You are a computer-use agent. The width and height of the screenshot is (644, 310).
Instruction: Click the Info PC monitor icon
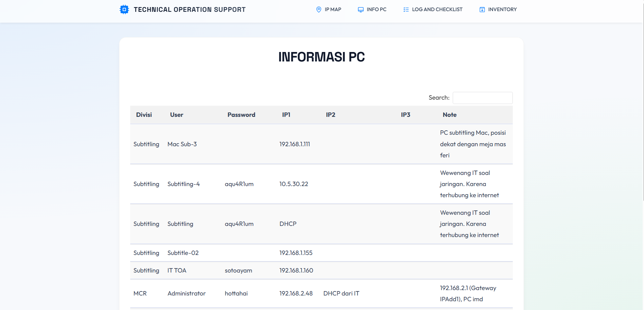coord(361,9)
